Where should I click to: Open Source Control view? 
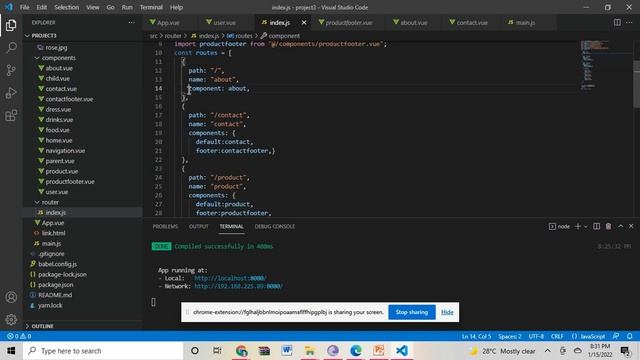point(11,70)
